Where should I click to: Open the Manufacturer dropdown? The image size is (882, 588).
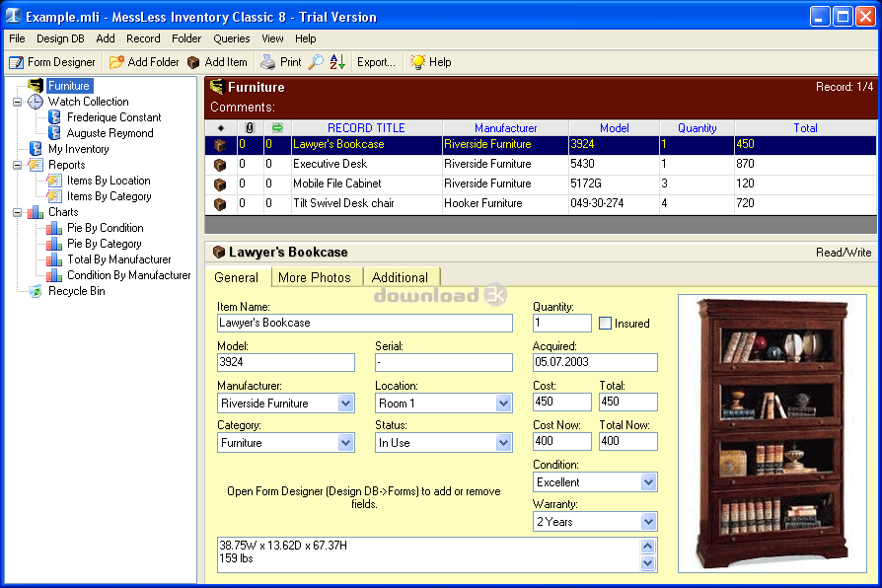pos(345,404)
